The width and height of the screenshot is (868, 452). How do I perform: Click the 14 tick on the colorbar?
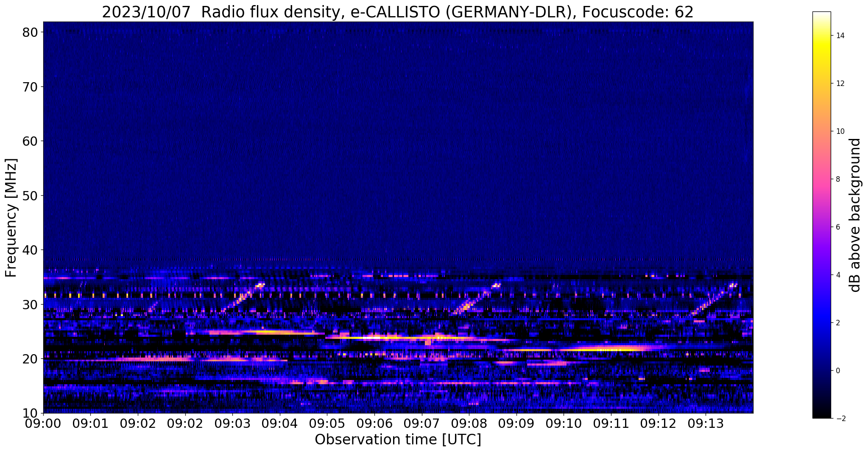[x=840, y=36]
